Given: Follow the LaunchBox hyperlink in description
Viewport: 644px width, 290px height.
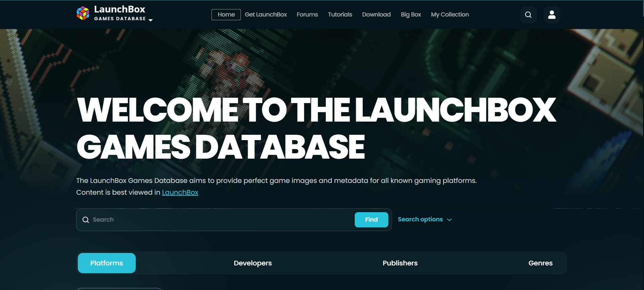Looking at the screenshot, I should point(180,192).
